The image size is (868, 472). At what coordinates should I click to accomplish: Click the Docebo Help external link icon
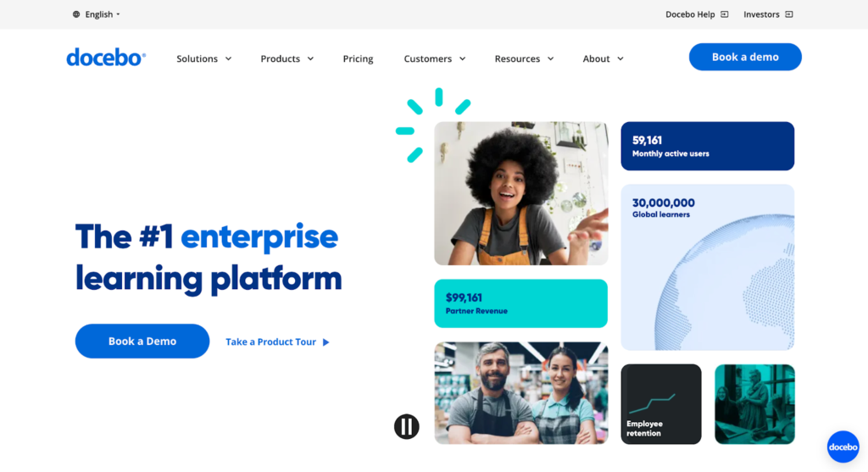(x=725, y=14)
